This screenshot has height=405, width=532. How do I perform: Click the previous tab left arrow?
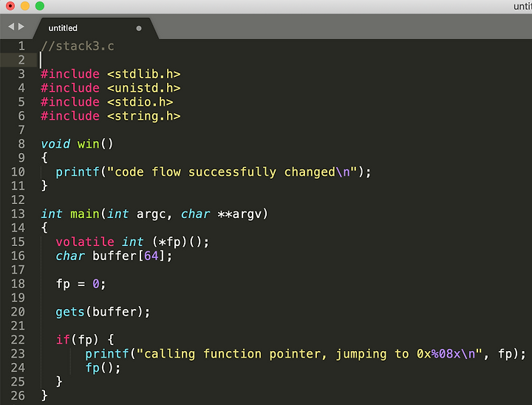pos(11,27)
